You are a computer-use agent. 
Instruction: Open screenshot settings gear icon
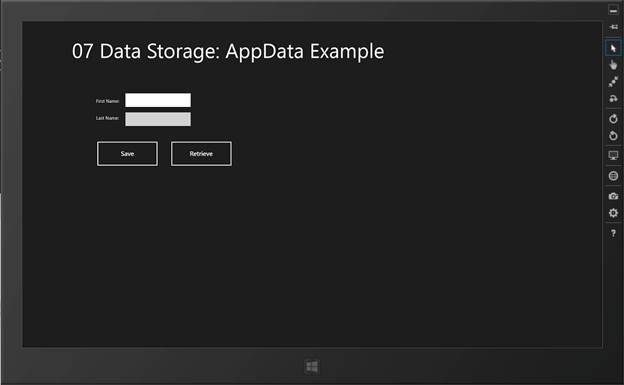tap(613, 213)
